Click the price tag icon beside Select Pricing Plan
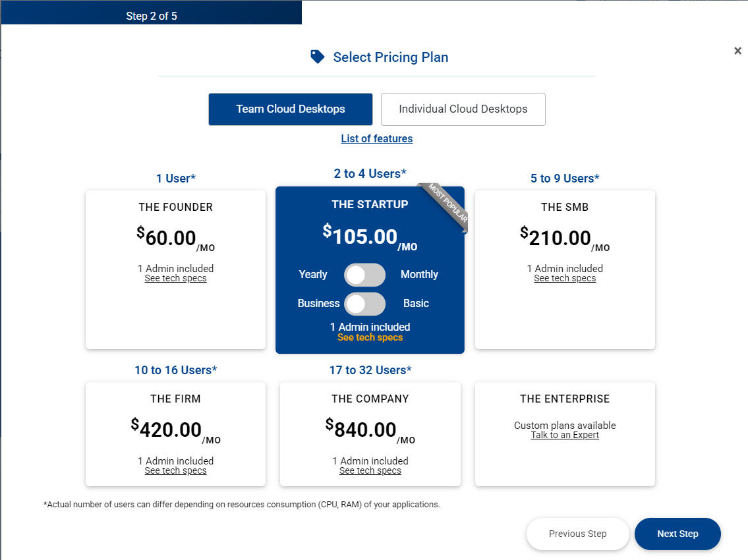 pos(318,57)
